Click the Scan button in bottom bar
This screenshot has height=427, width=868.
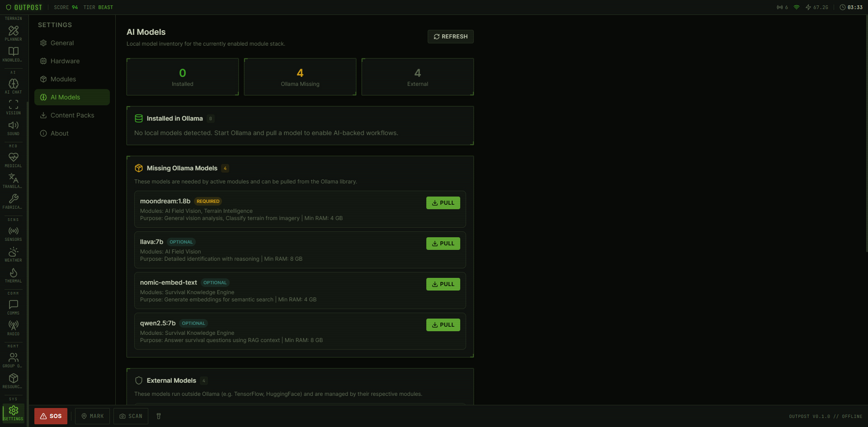(131, 416)
